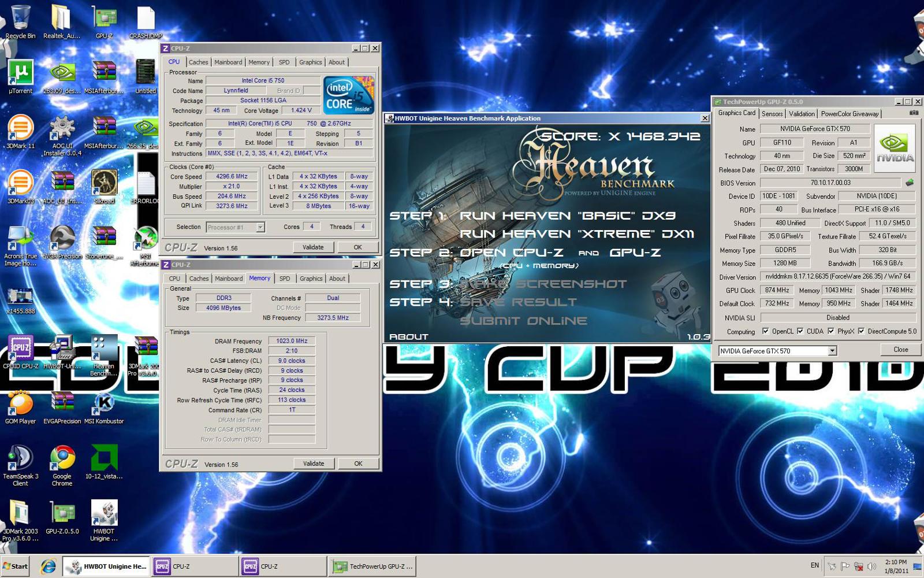Select the HWBOT Unigine He... taskbar button
Viewport: 924px width, 578px height.
coord(106,566)
